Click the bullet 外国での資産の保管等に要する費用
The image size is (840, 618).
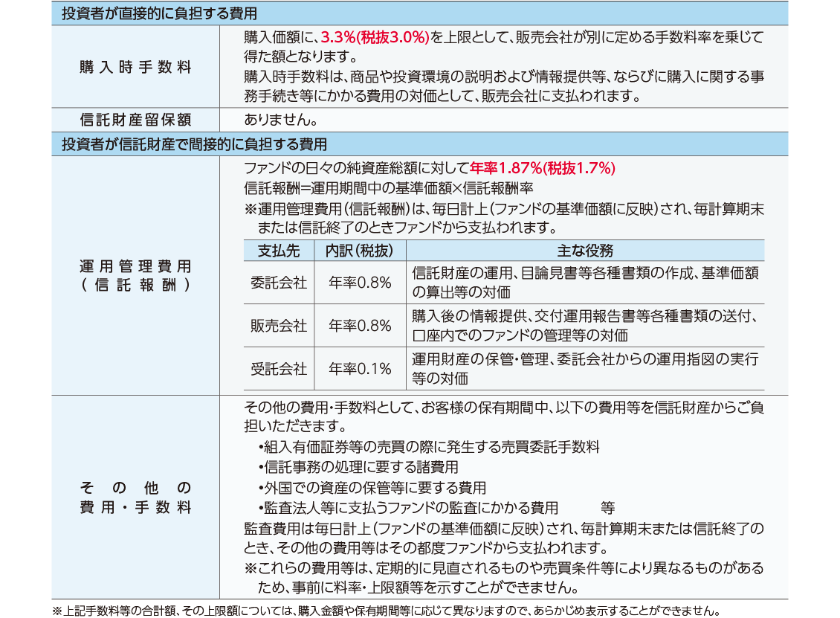[372, 488]
